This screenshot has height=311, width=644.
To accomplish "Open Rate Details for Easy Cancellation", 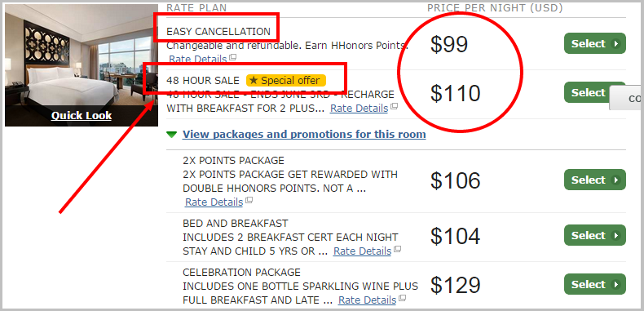I will pyautogui.click(x=197, y=59).
